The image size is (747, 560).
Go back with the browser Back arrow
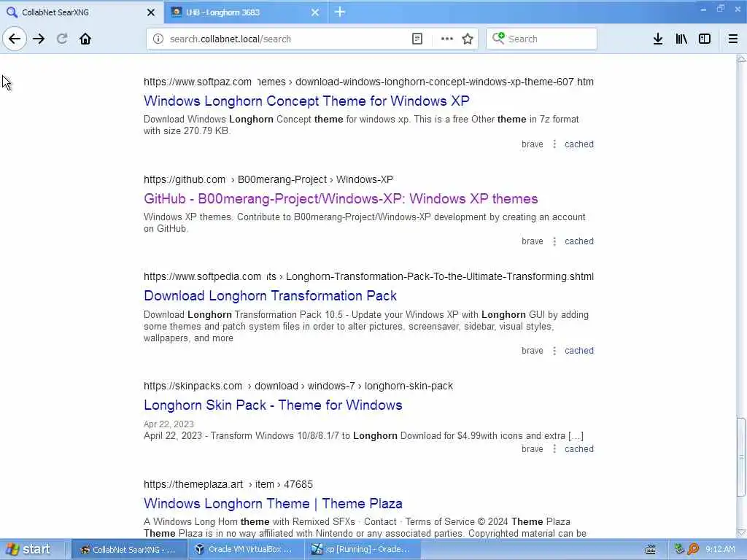tap(15, 39)
